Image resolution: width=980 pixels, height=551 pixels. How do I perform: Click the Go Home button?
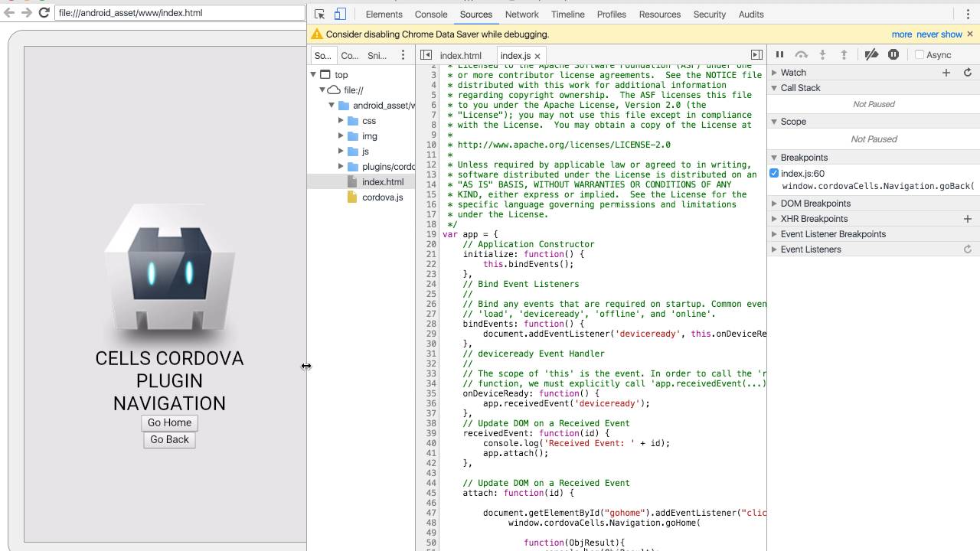169,422
